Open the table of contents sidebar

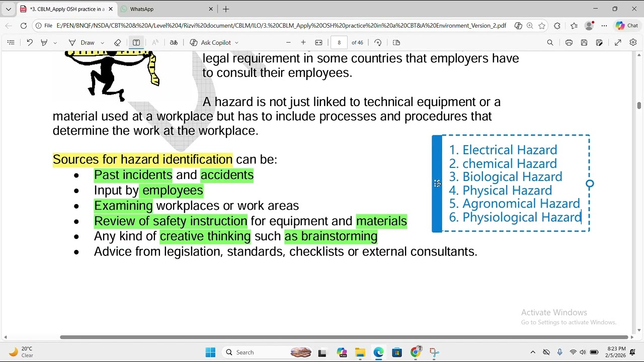[x=11, y=43]
